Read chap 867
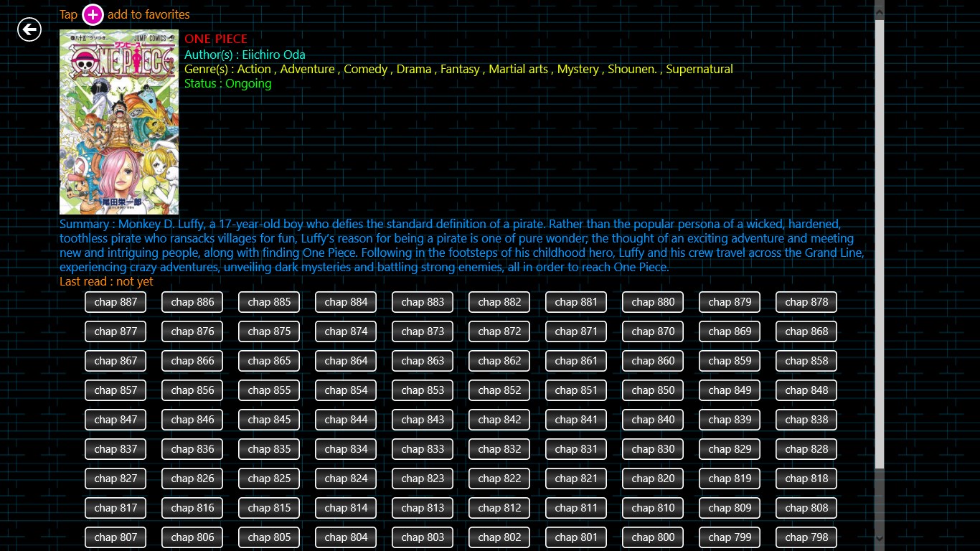 [116, 361]
